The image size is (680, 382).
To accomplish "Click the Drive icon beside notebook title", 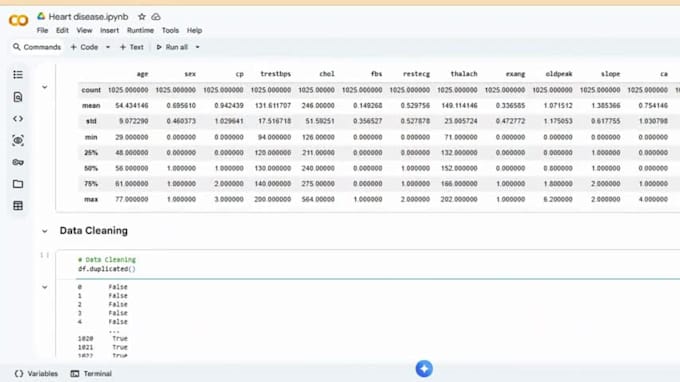I will click(41, 16).
